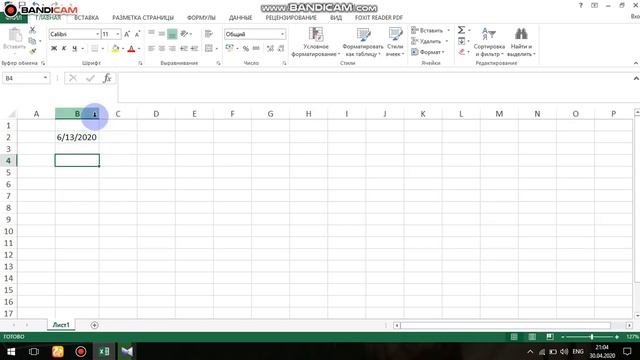640x360 pixels.
Task: Toggle italic К formatting
Action: click(64, 49)
